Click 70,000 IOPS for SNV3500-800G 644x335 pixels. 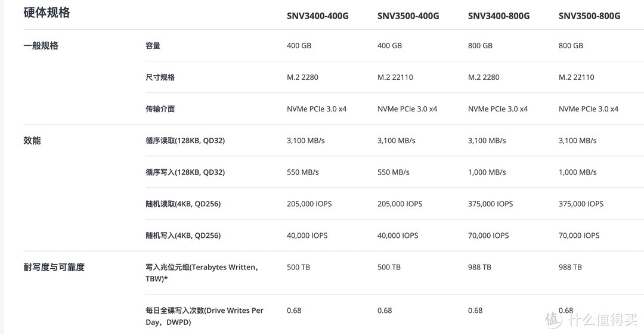[579, 235]
